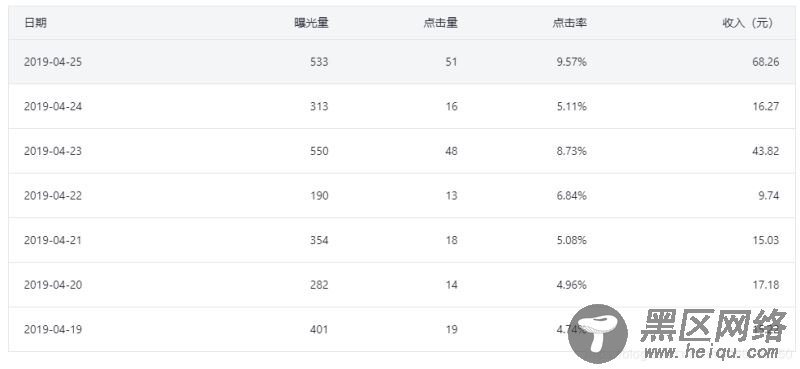Select the 2019-04-24 date cell
The width and height of the screenshot is (800, 369).
pyautogui.click(x=53, y=107)
